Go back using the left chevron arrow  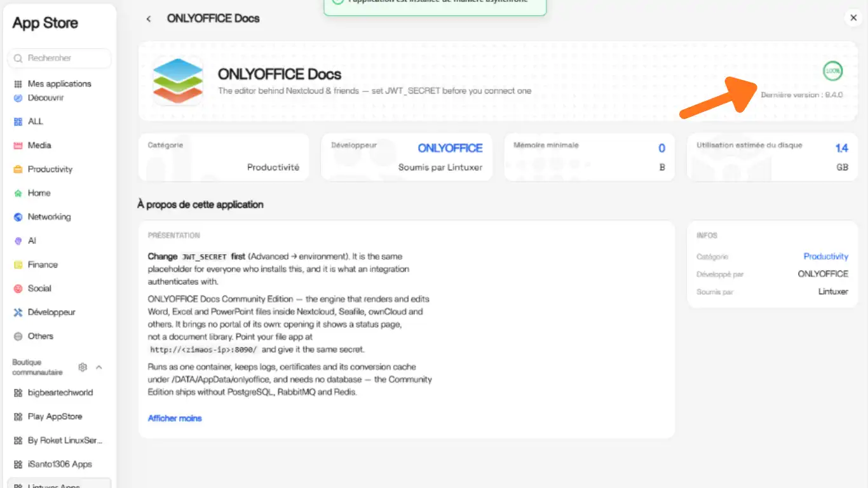(149, 19)
